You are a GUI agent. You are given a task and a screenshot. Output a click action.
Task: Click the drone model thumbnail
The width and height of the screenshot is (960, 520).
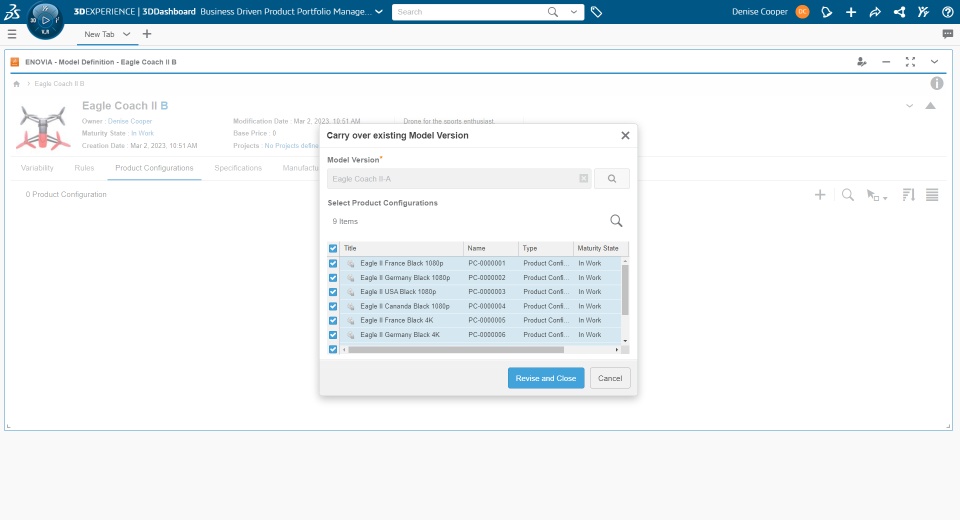[42, 127]
